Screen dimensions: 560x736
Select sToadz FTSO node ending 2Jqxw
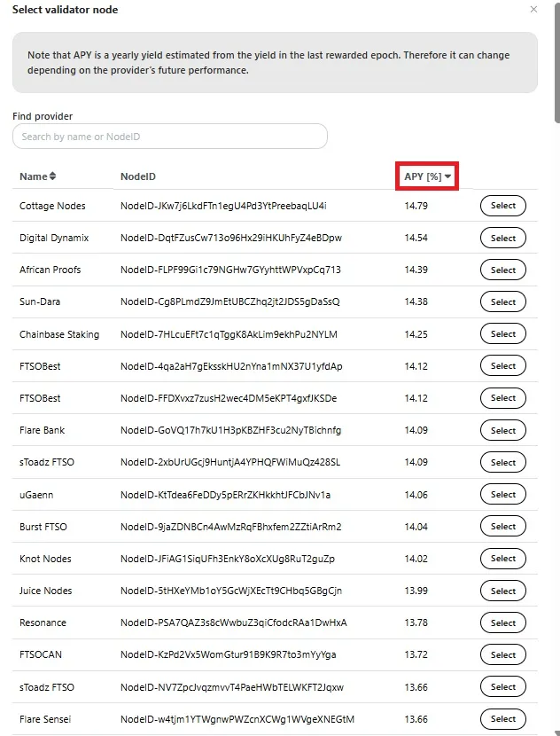click(502, 686)
